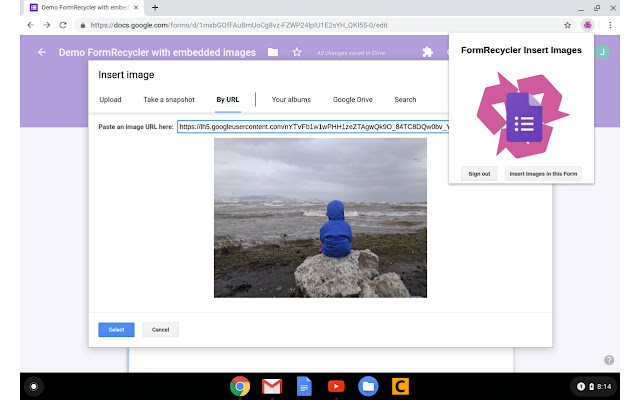Click the site lock icon in address bar
This screenshot has width=640, height=400.
(x=83, y=25)
